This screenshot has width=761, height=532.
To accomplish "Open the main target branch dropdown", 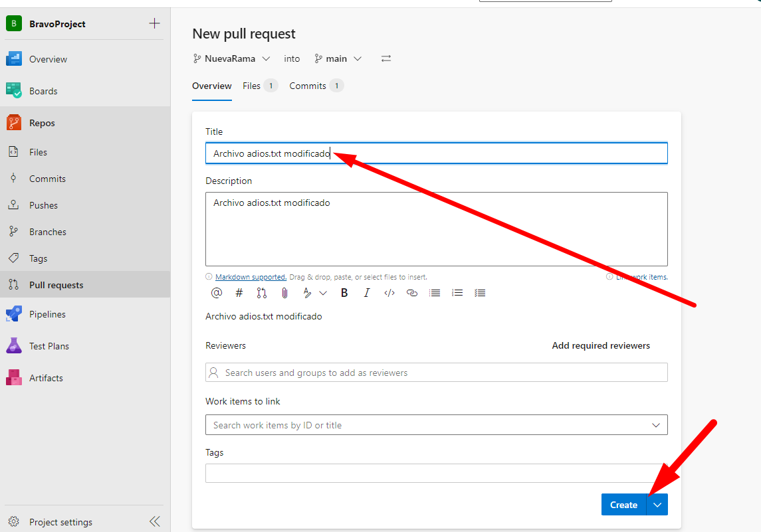I will coord(338,58).
